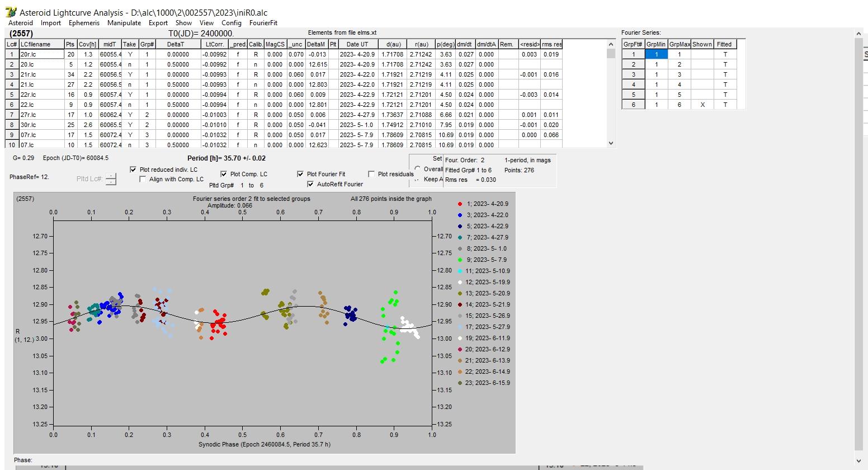Click the application icon in title bar
Viewport: 868px width, 470px height.
pos(11,12)
